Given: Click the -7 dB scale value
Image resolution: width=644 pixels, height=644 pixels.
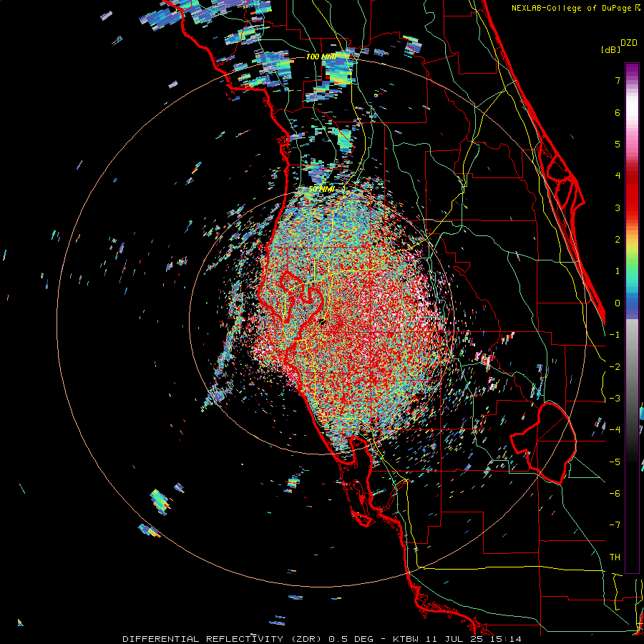Looking at the screenshot, I should tap(615, 525).
